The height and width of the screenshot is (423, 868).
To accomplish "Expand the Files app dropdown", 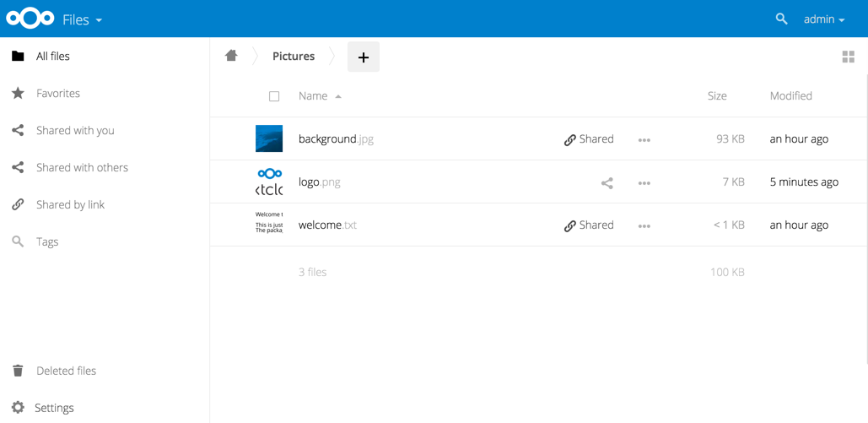I will [82, 19].
